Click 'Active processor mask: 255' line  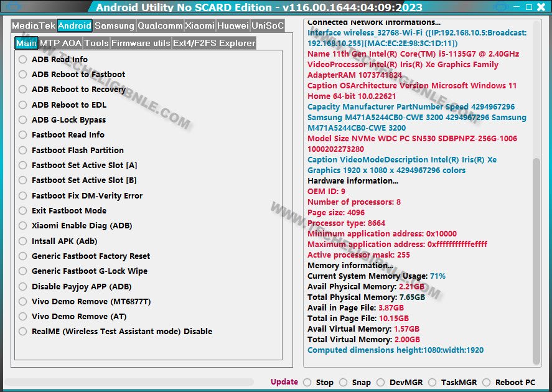pyautogui.click(x=358, y=254)
